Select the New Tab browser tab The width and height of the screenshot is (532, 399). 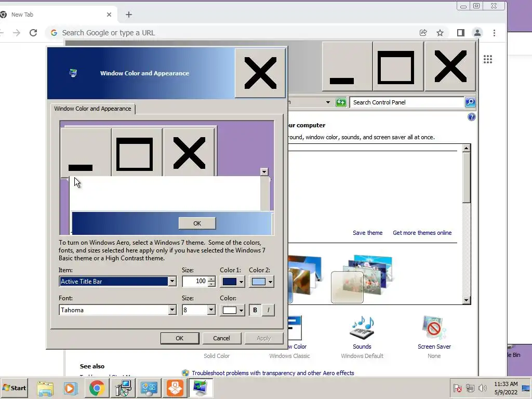[x=58, y=15]
